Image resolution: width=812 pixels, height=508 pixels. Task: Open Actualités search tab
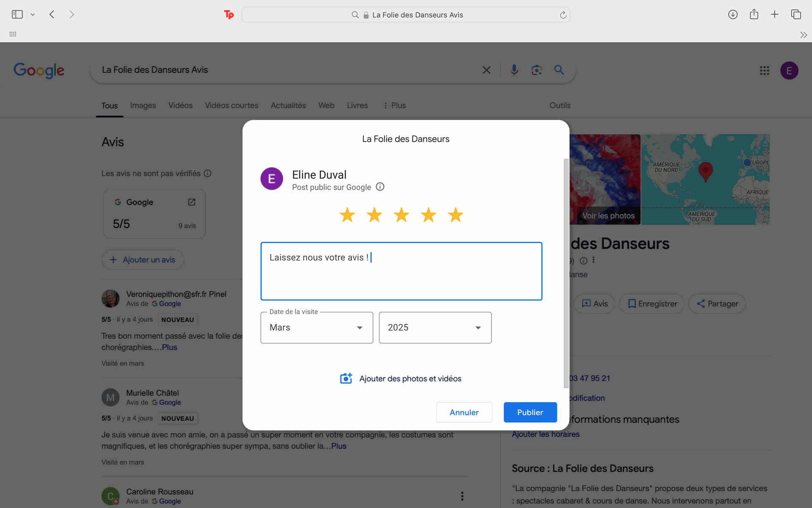click(x=288, y=105)
